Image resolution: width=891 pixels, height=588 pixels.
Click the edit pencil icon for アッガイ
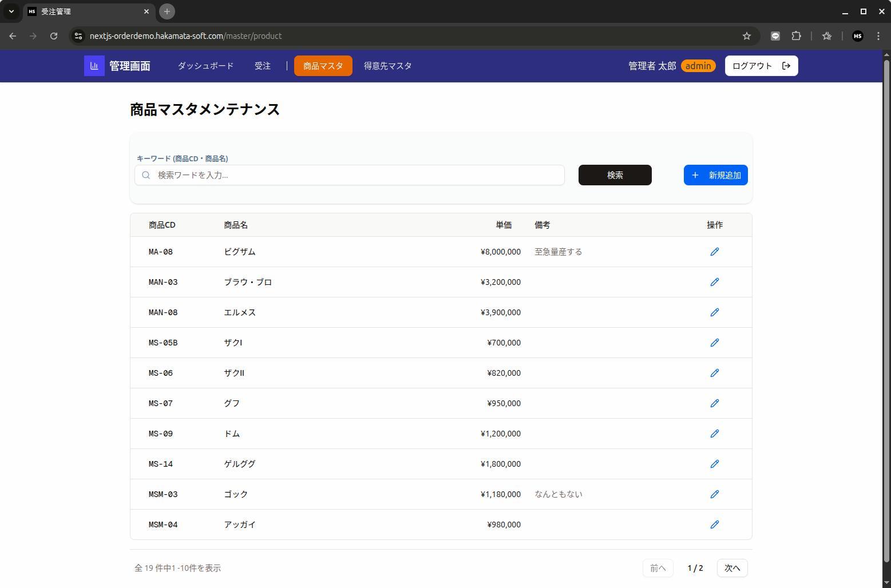point(714,525)
